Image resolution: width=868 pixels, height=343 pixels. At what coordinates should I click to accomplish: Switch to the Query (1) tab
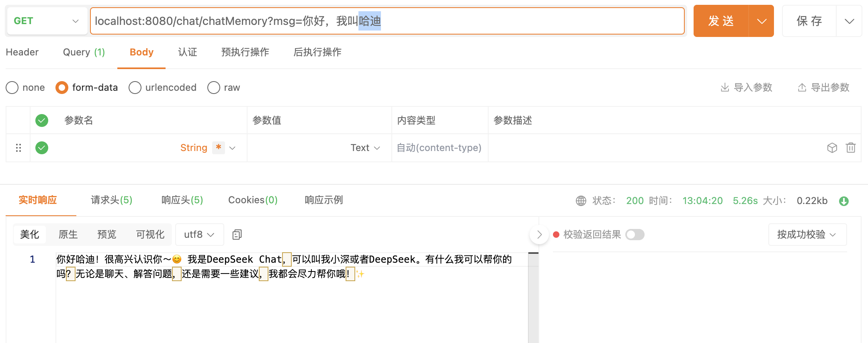[84, 52]
